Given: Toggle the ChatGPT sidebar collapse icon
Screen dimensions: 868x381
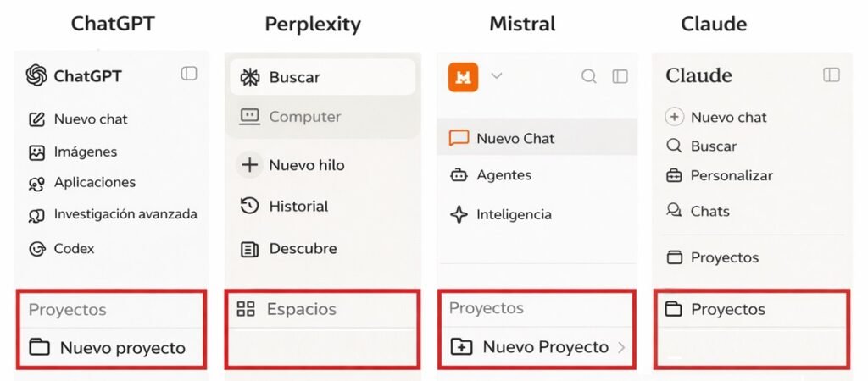Looking at the screenshot, I should point(189,74).
